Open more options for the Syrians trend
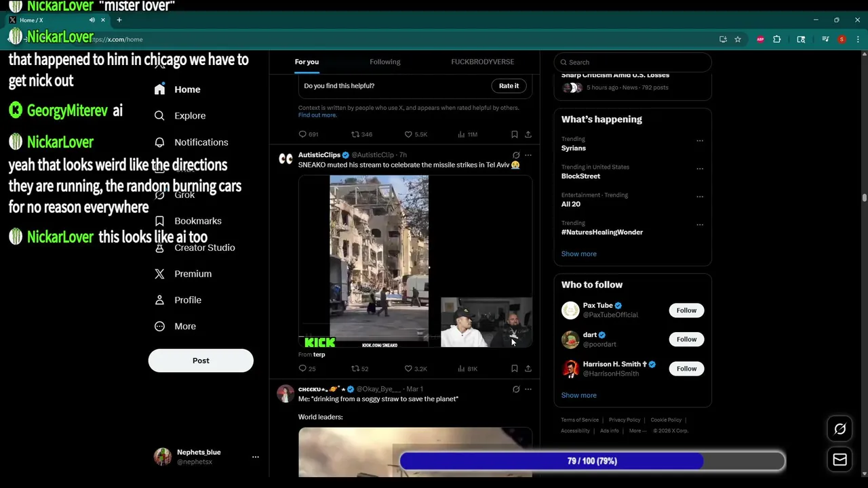Screen dimensions: 868x488 tap(700, 141)
